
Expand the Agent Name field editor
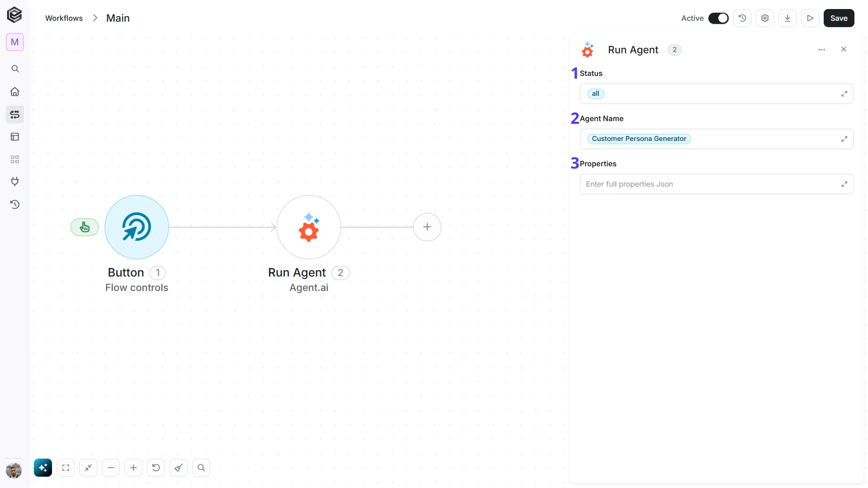pyautogui.click(x=844, y=139)
